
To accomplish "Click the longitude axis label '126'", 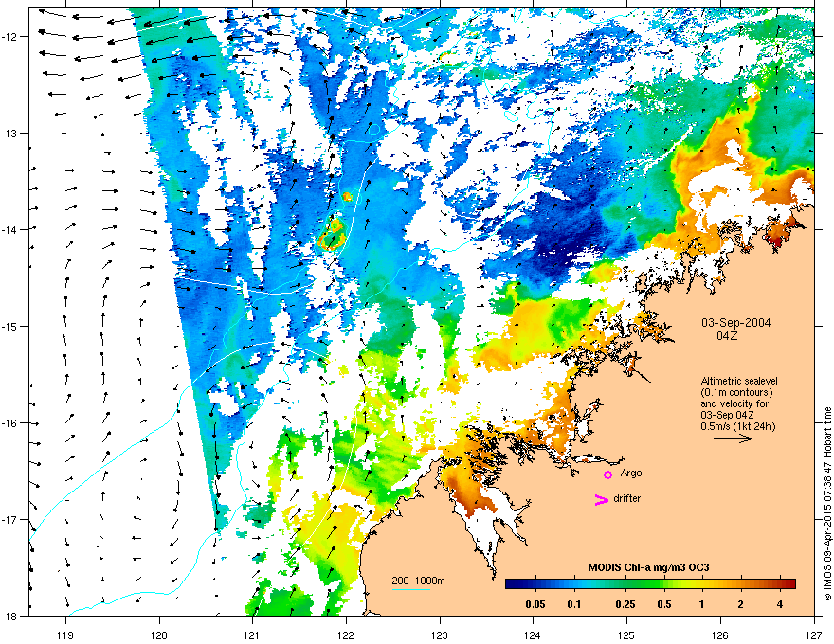I will pos(720,635).
